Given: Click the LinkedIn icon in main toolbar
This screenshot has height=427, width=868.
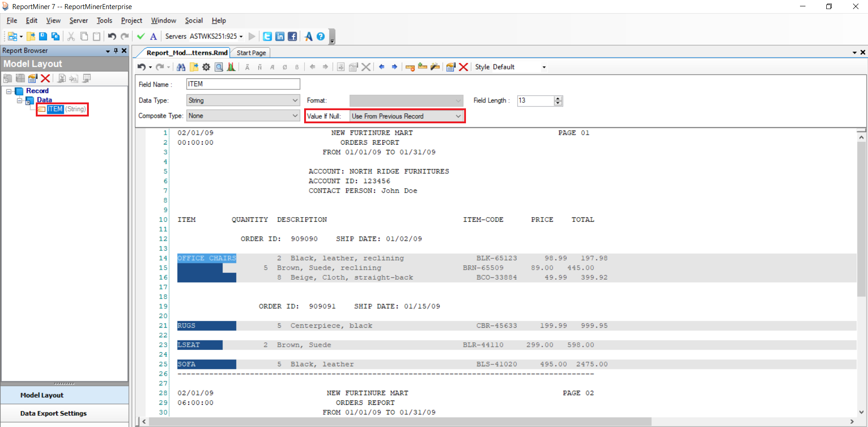Looking at the screenshot, I should (x=280, y=36).
